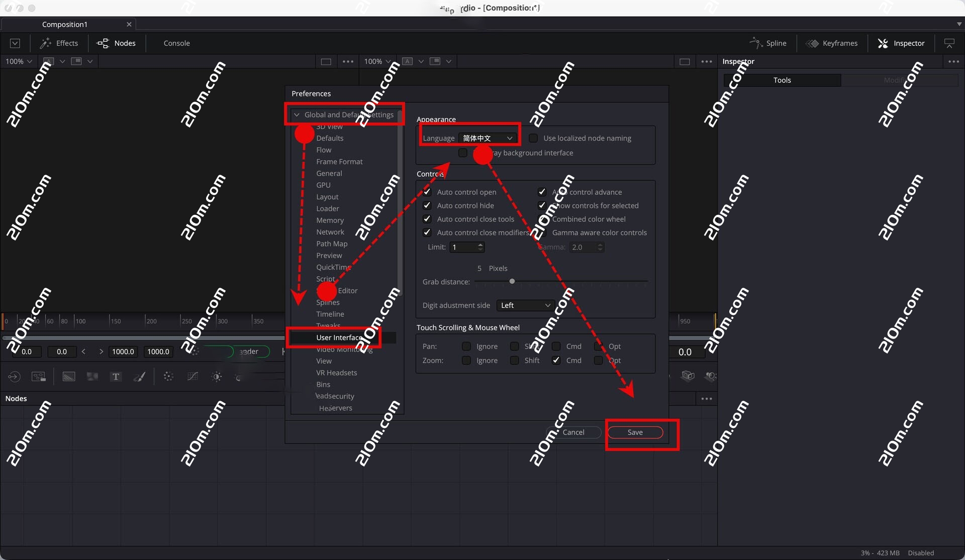Image resolution: width=965 pixels, height=560 pixels.
Task: Expand right viewer channel dropdown arrow
Action: tap(421, 61)
